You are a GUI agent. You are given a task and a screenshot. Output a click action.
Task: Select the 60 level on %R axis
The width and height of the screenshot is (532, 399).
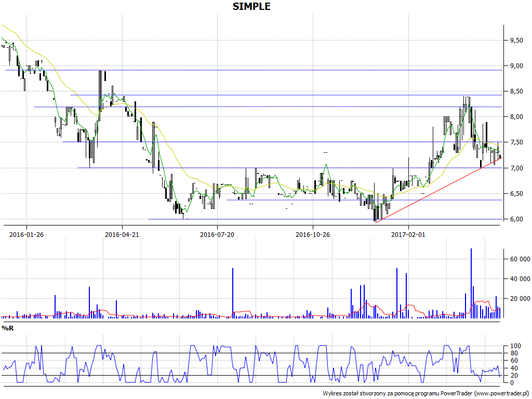click(x=514, y=361)
